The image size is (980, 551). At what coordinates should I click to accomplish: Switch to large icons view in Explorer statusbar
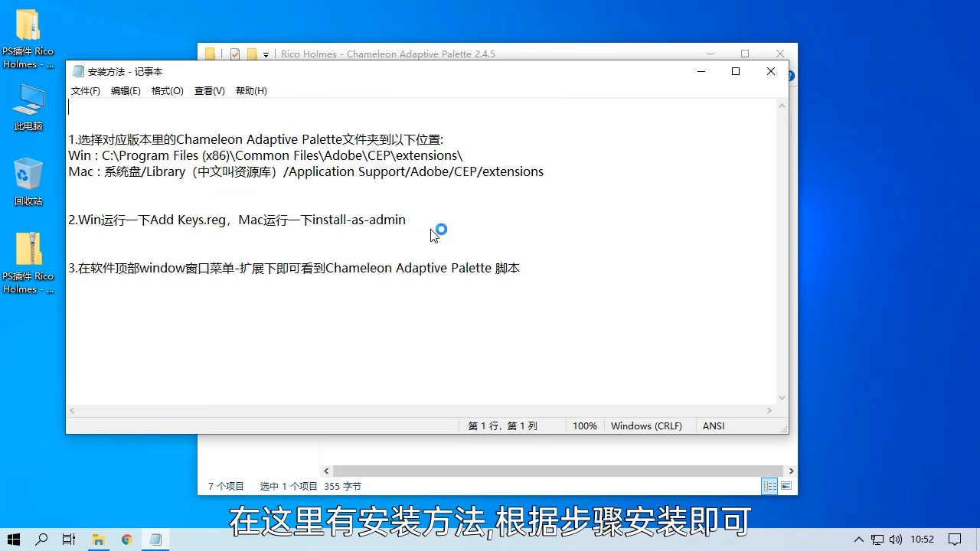(x=786, y=486)
